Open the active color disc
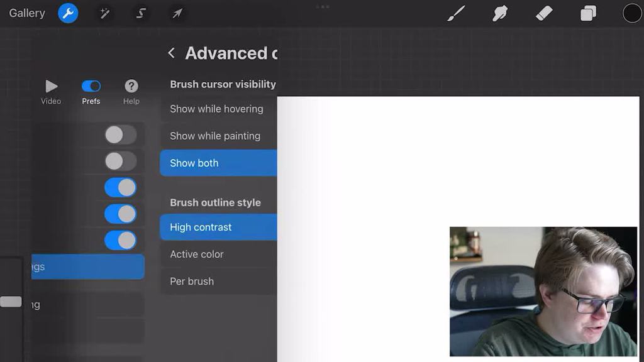Screen dimensions: 644x362 point(631,13)
